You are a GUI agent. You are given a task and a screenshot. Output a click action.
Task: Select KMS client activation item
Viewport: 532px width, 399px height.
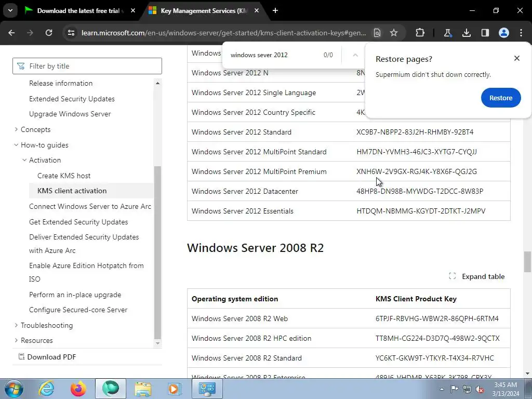point(91,191)
